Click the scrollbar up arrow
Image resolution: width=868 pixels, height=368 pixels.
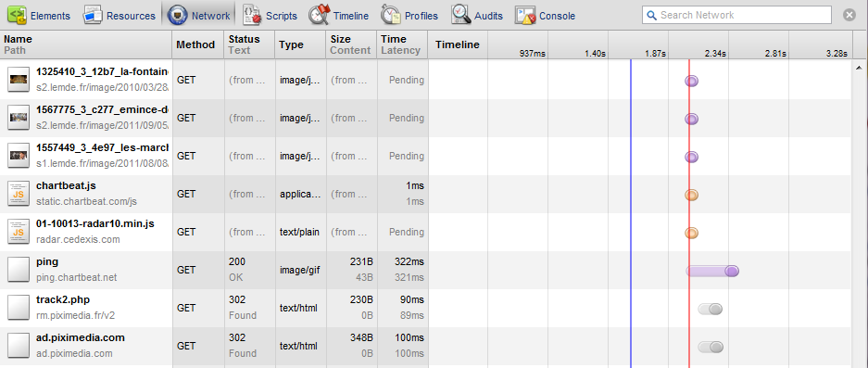859,68
